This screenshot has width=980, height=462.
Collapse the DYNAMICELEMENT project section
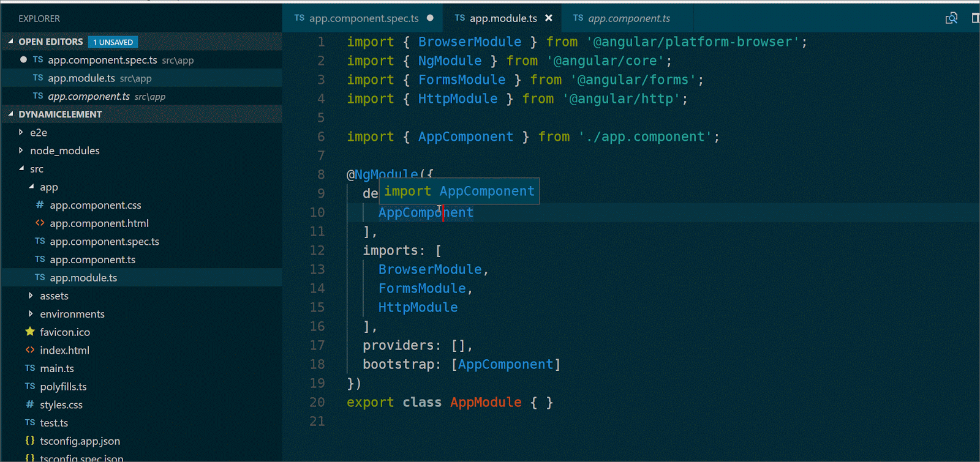coord(10,114)
